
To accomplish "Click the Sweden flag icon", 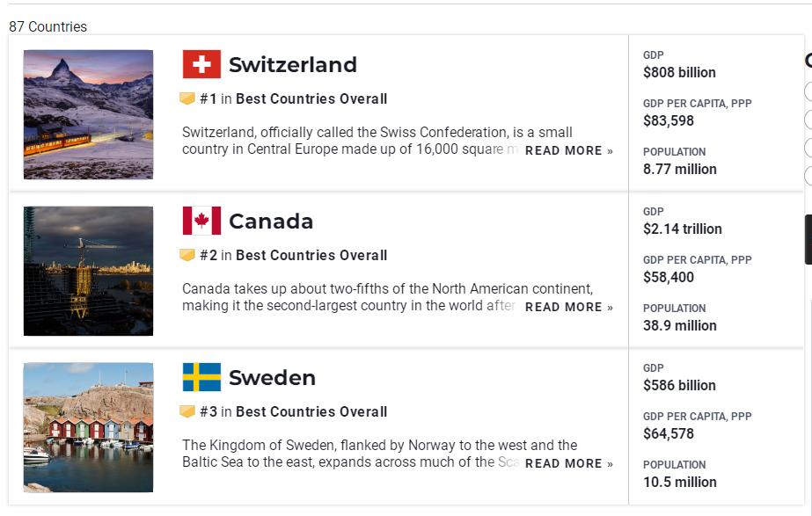I will pos(201,377).
